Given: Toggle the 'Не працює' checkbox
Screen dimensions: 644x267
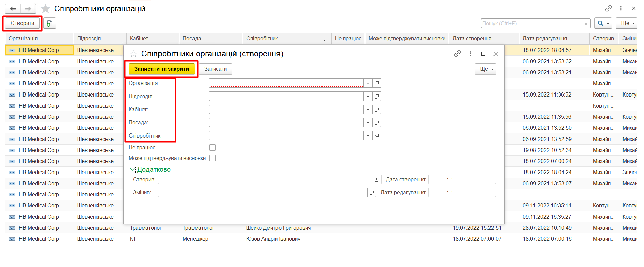Looking at the screenshot, I should click(212, 148).
